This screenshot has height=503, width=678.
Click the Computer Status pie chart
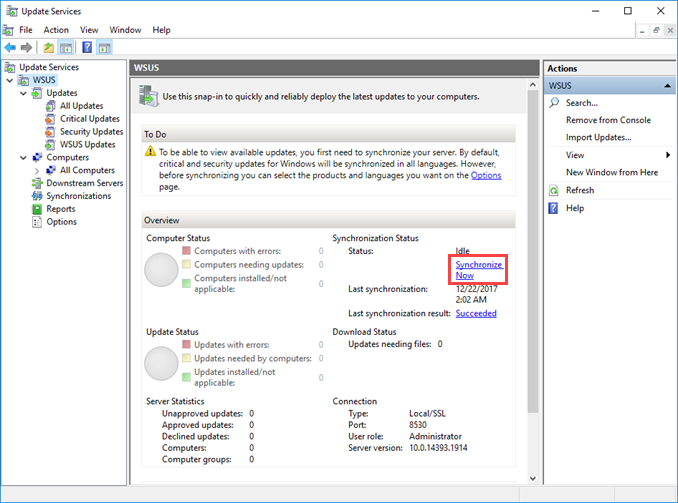click(161, 270)
